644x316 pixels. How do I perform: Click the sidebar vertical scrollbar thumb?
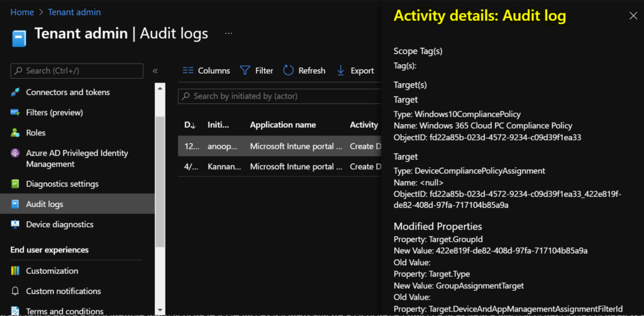(x=160, y=182)
